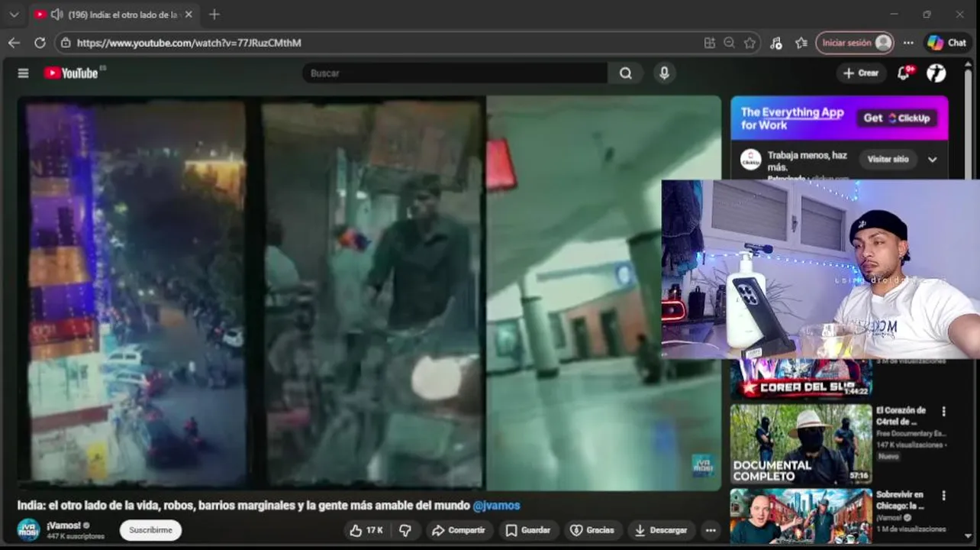This screenshot has height=550, width=980.
Task: Like the video with thumbs up
Action: (x=366, y=530)
